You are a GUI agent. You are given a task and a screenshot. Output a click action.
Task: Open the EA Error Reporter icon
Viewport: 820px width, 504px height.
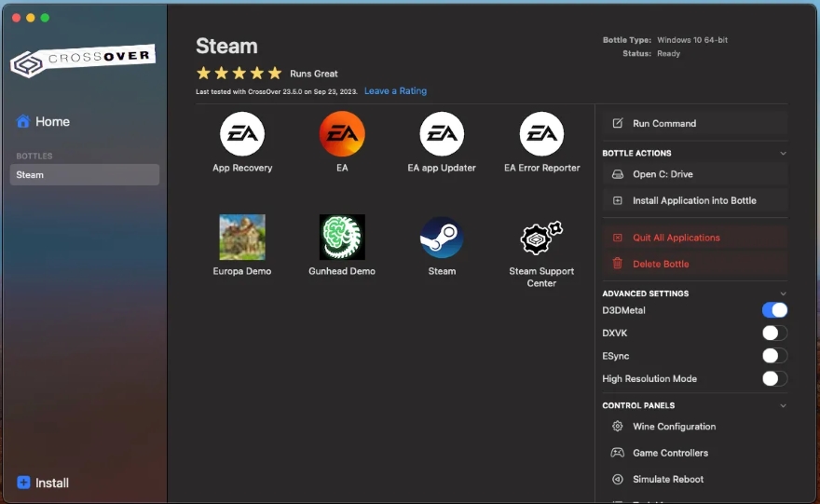click(541, 135)
